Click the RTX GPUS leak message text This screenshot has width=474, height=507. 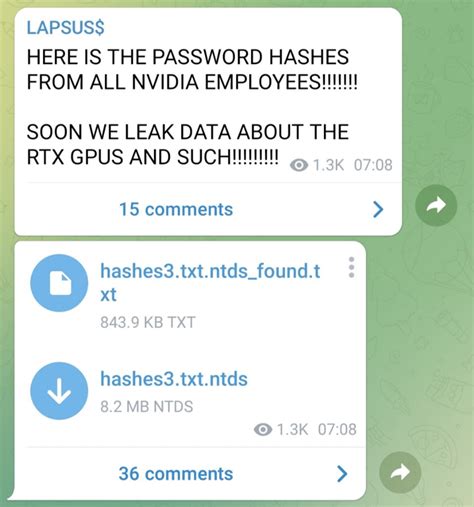[x=188, y=144]
